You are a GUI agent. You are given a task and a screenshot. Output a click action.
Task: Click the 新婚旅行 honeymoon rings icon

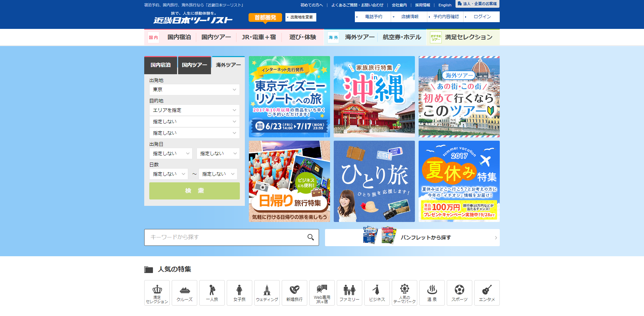coord(294,293)
